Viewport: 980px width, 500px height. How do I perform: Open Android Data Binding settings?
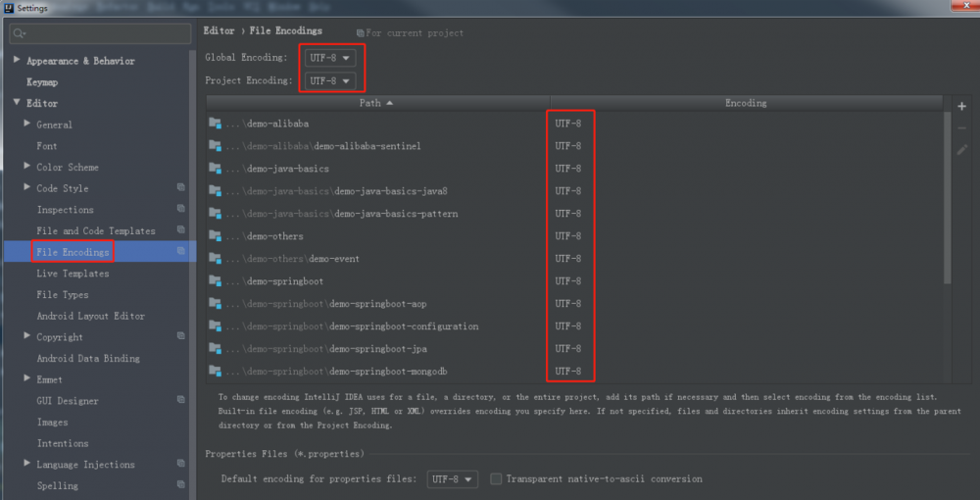click(x=88, y=358)
